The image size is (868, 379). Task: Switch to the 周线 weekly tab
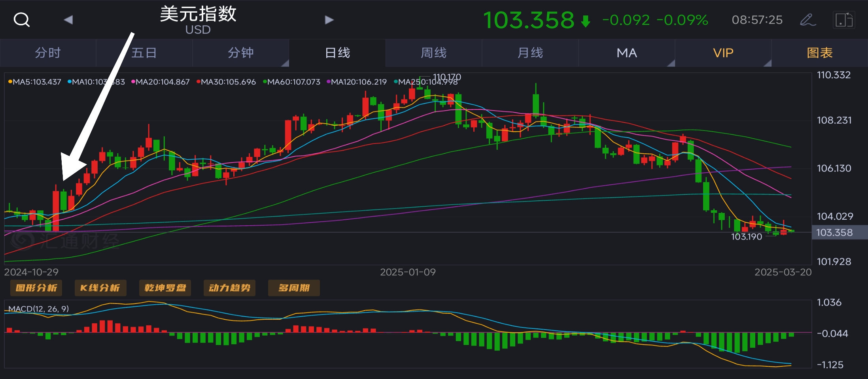[433, 52]
